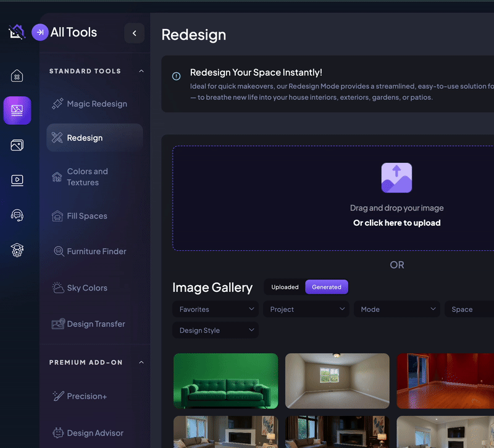Viewport: 494px width, 448px height.
Task: Collapse the sidebar with chevron button
Action: coord(134,33)
